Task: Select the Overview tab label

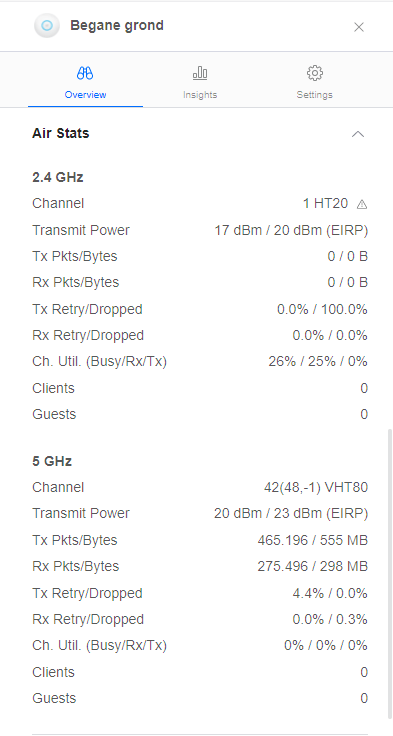Action: coord(85,94)
